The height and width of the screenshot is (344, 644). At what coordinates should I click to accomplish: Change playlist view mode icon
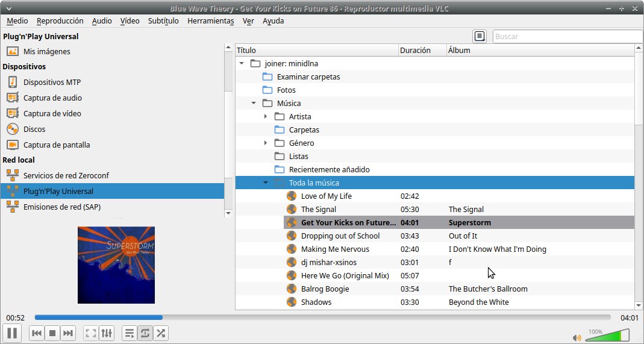pos(480,36)
